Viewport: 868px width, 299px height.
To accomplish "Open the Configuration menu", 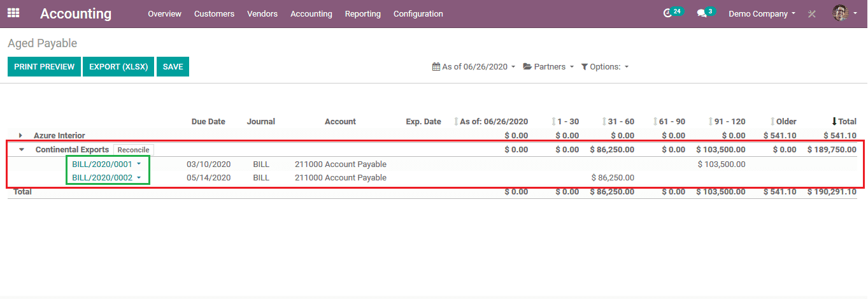I will pos(418,13).
